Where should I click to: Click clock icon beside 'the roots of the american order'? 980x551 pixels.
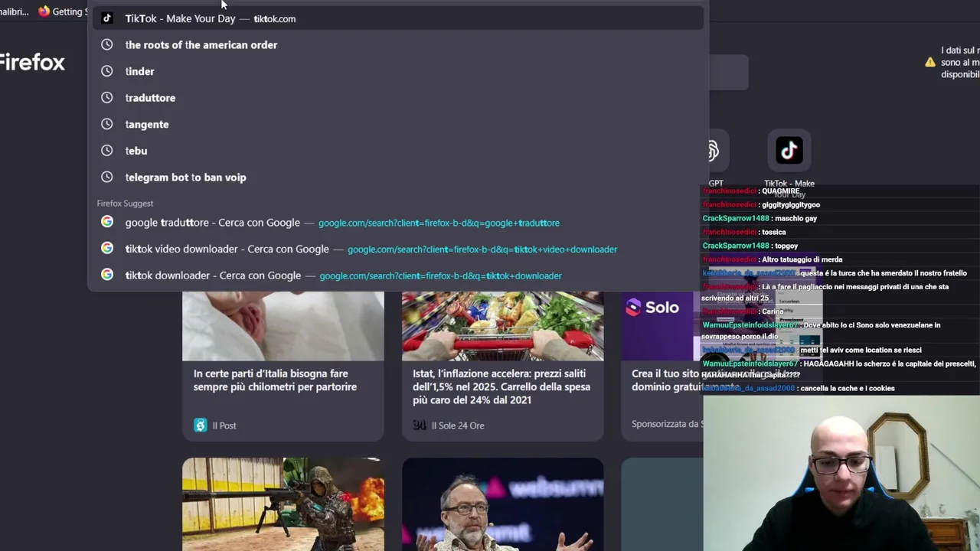point(107,45)
